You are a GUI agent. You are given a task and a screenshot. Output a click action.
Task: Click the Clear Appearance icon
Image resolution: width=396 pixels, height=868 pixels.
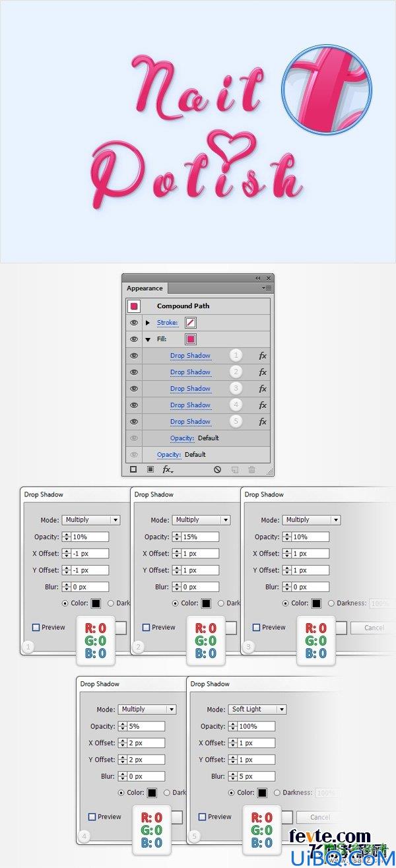coord(217,470)
